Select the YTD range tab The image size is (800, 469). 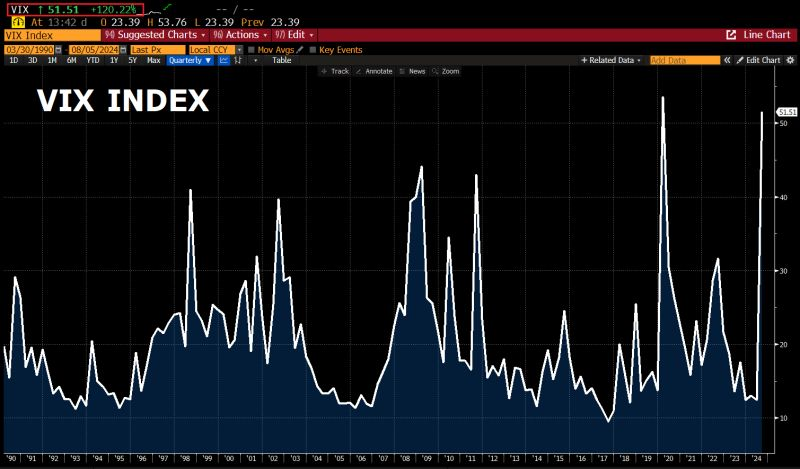[x=93, y=60]
